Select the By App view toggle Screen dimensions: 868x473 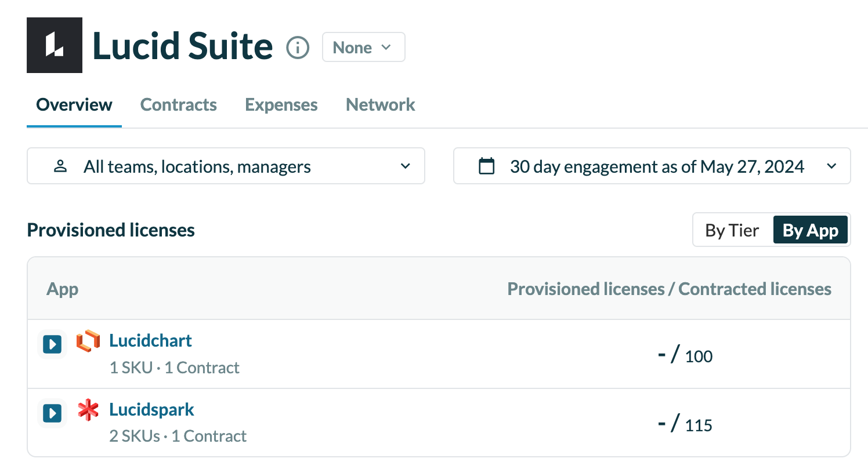810,230
